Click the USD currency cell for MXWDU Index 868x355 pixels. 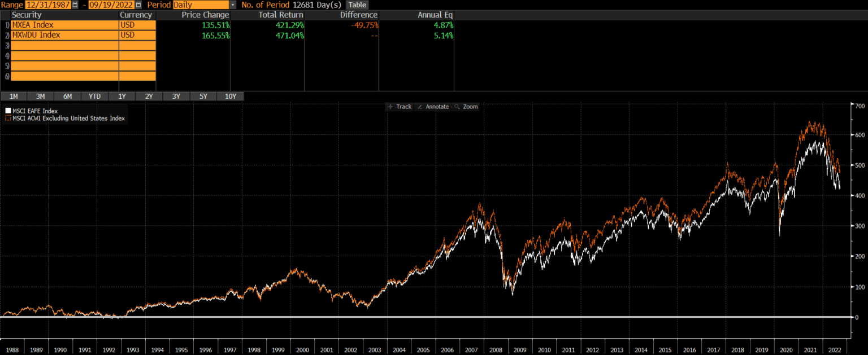point(137,35)
